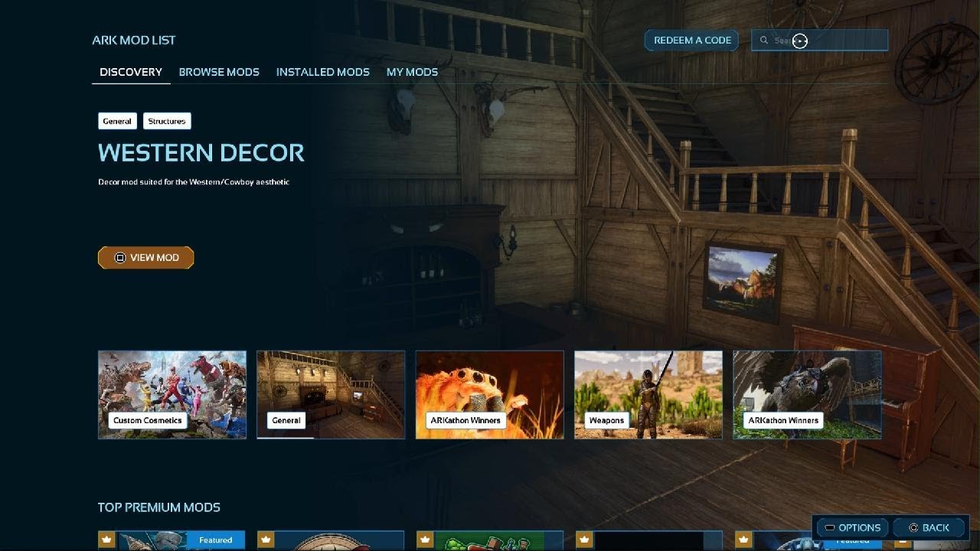Image resolution: width=980 pixels, height=551 pixels.
Task: Click the Western Decor title
Action: (x=201, y=152)
